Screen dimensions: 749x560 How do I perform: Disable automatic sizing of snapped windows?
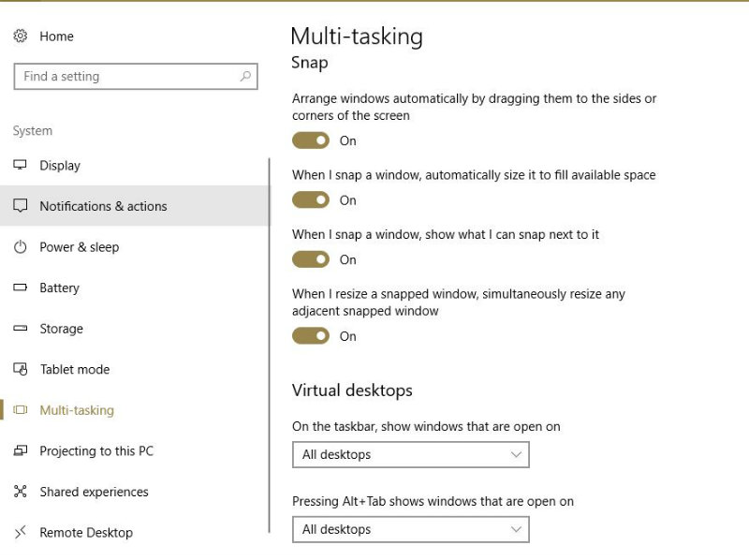(x=311, y=199)
